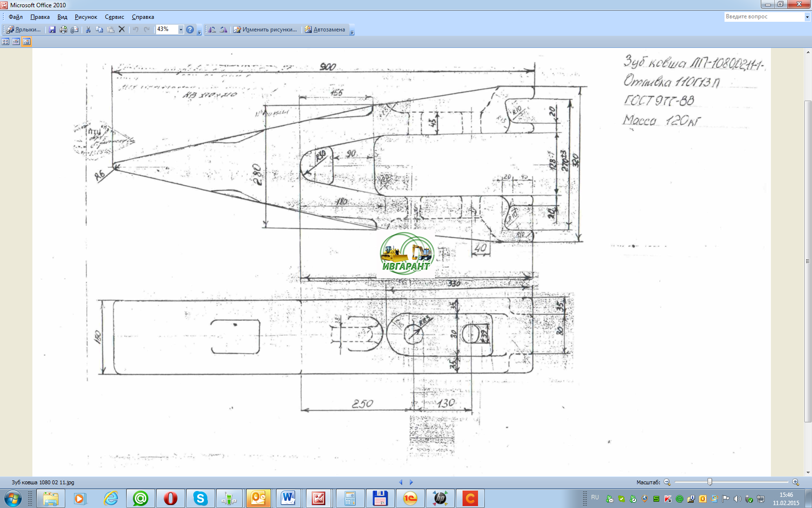Image resolution: width=812 pixels, height=508 pixels.
Task: Open the blue Help question icon
Action: pyautogui.click(x=190, y=30)
